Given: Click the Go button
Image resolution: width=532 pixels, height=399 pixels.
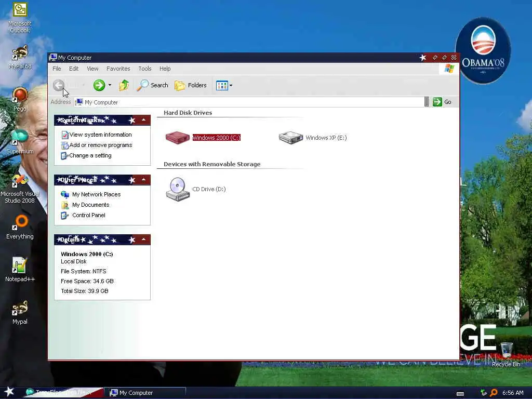Looking at the screenshot, I should coord(442,102).
